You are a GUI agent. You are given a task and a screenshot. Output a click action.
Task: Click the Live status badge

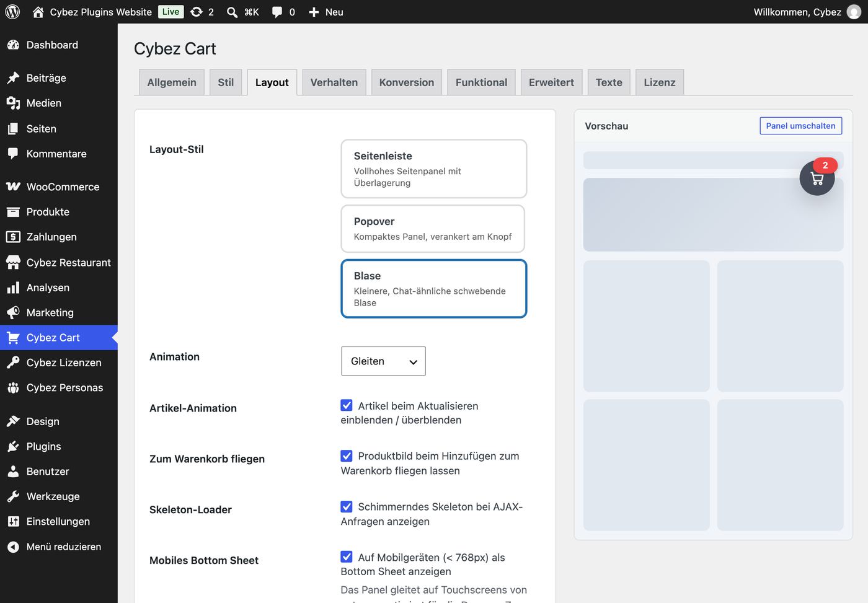click(170, 12)
